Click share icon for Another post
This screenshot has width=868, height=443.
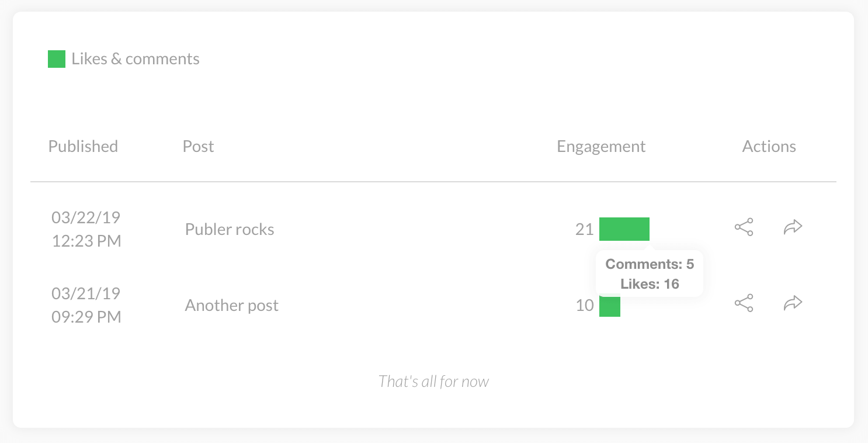[x=744, y=303]
